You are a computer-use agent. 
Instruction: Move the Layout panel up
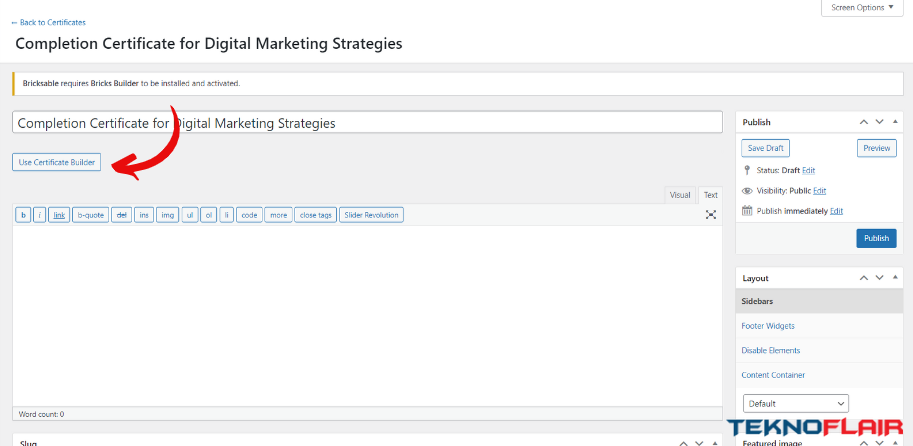coord(864,278)
